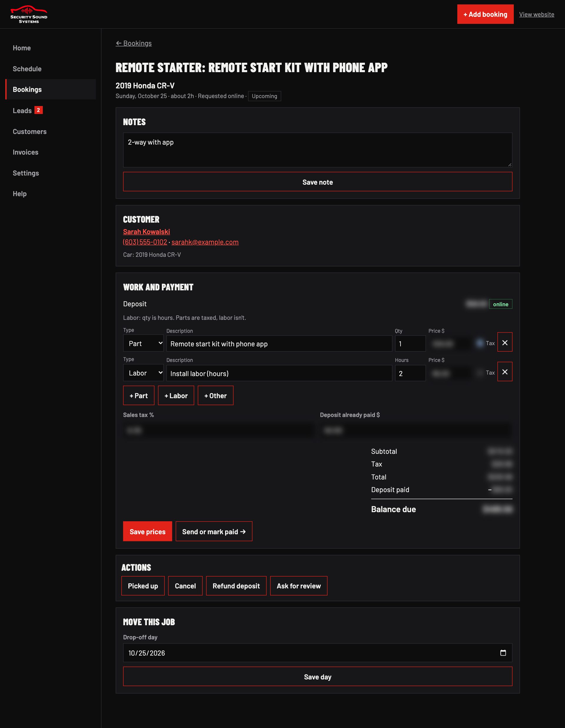Image resolution: width=565 pixels, height=728 pixels.
Task: Open the calendar picker for Drop-off day
Action: 503,653
